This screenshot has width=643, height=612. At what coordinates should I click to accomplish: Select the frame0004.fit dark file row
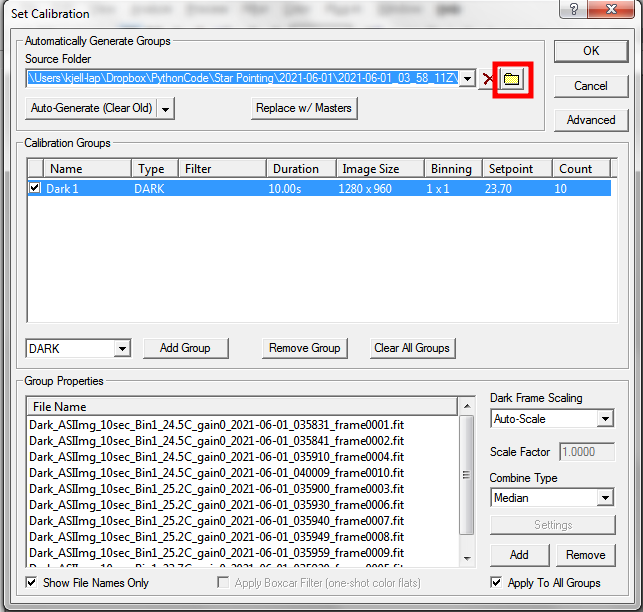pyautogui.click(x=217, y=457)
